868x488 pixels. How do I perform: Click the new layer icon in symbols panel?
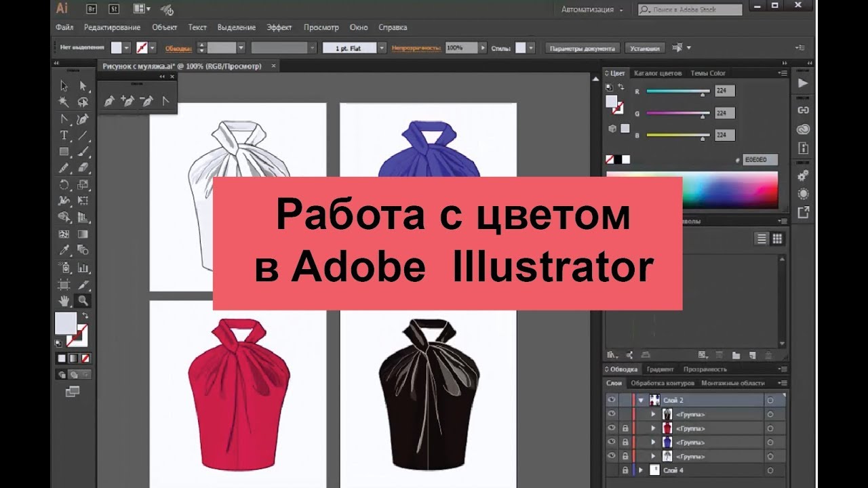click(753, 354)
